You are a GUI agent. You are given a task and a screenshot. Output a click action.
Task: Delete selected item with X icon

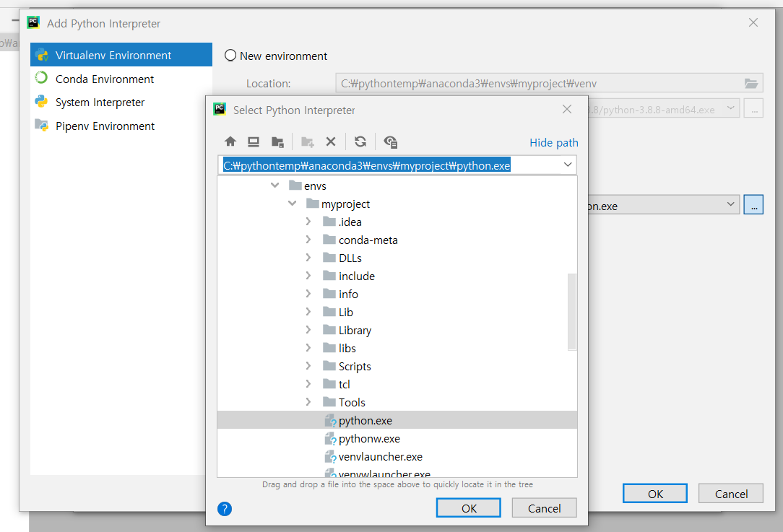pyautogui.click(x=331, y=141)
